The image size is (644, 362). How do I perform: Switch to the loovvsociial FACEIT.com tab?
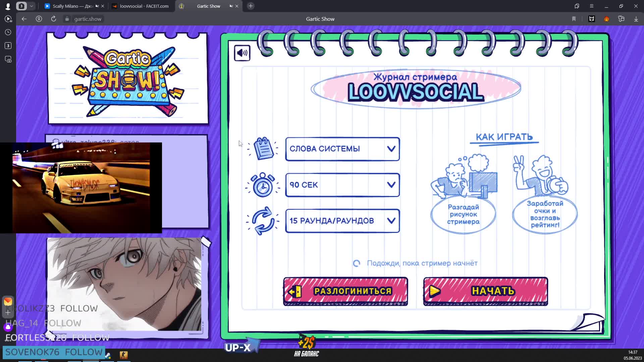[141, 6]
